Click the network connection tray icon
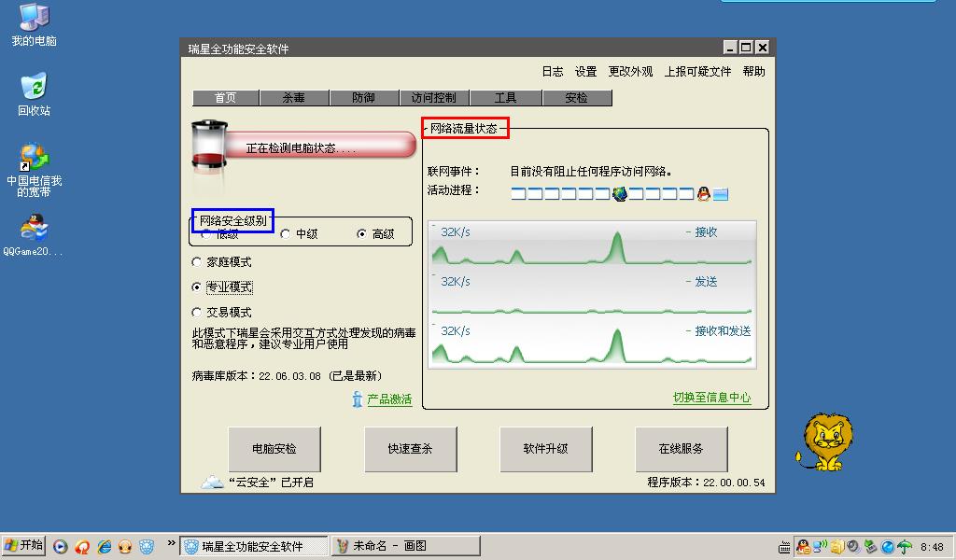 point(820,547)
